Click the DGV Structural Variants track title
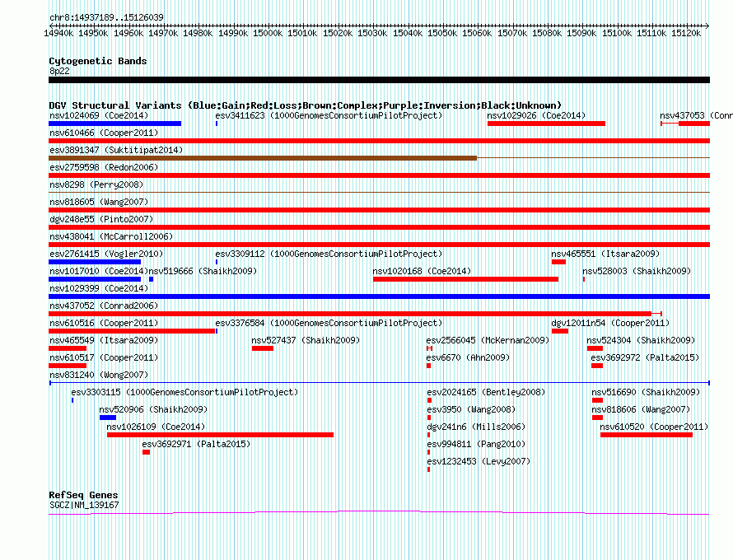Image resolution: width=733 pixels, height=560 pixels. pos(306,105)
